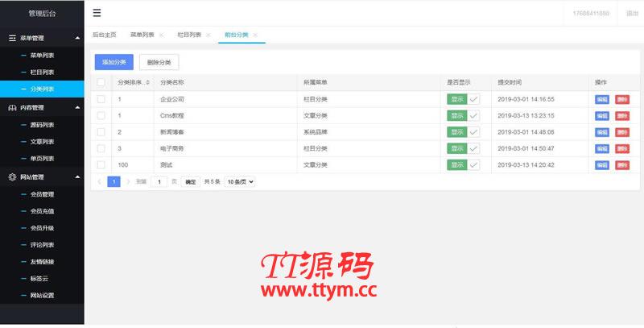Switch to the 后台主页 tab
Screen dimensions: 644x328
click(105, 35)
